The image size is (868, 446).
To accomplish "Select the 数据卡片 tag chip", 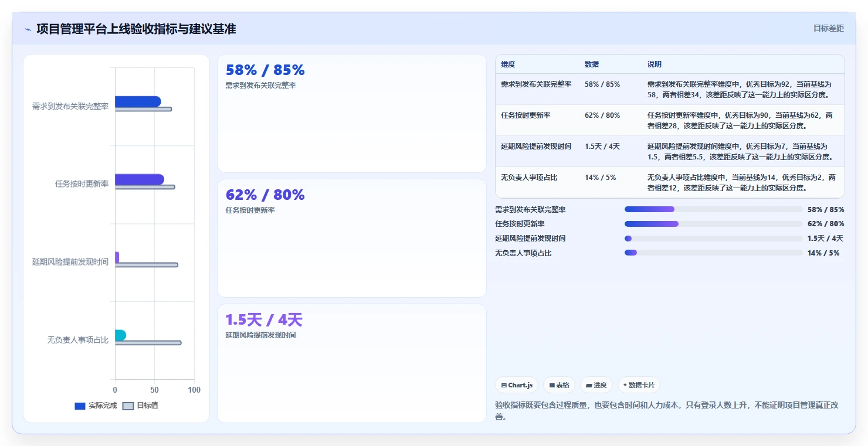I will point(639,385).
